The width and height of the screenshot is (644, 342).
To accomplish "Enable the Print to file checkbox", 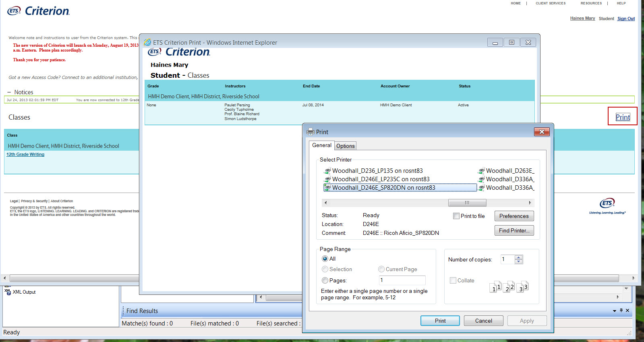I will click(x=456, y=216).
